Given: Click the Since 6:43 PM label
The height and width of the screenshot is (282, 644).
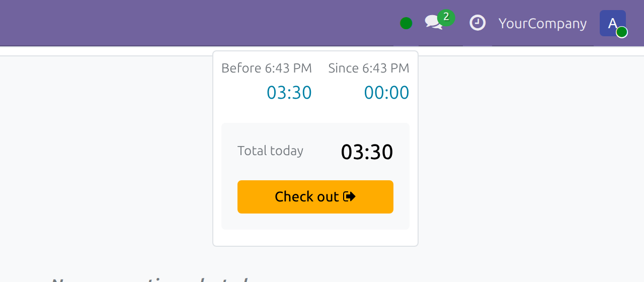Looking at the screenshot, I should [369, 68].
